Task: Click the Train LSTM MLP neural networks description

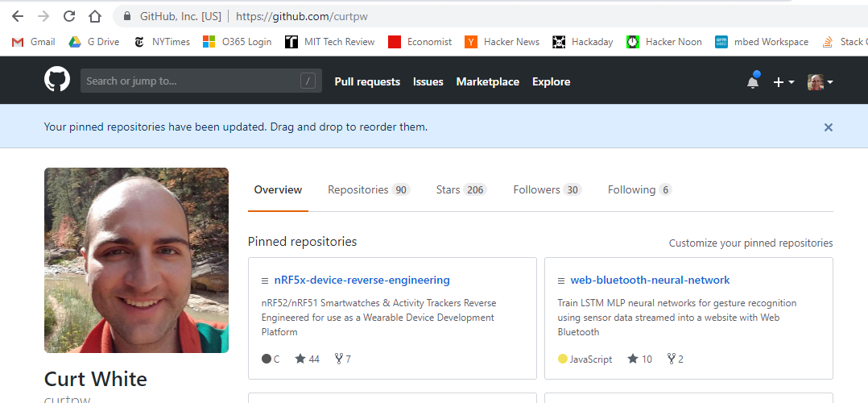Action: [x=677, y=318]
